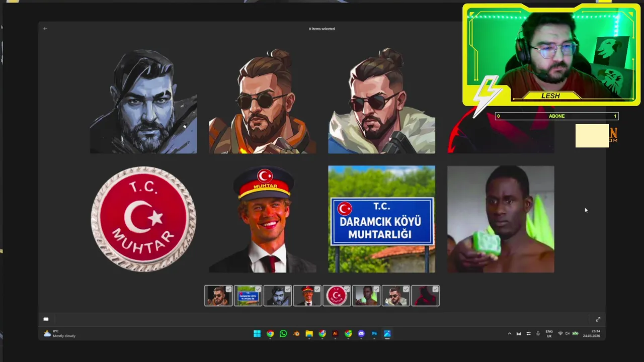Select the white fur jacket strip thumbnail
Image resolution: width=644 pixels, height=362 pixels.
click(x=396, y=296)
